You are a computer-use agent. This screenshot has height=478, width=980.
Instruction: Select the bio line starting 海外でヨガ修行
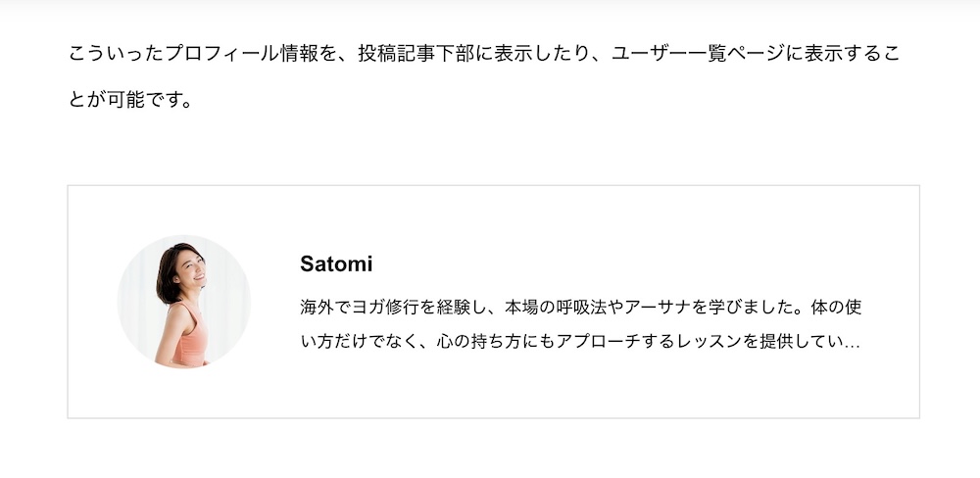[x=581, y=308]
